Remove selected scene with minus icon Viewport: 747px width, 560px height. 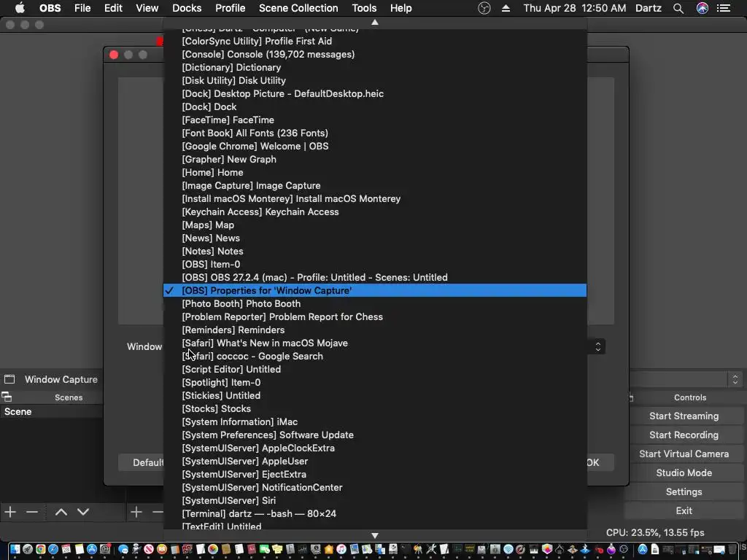pos(32,512)
